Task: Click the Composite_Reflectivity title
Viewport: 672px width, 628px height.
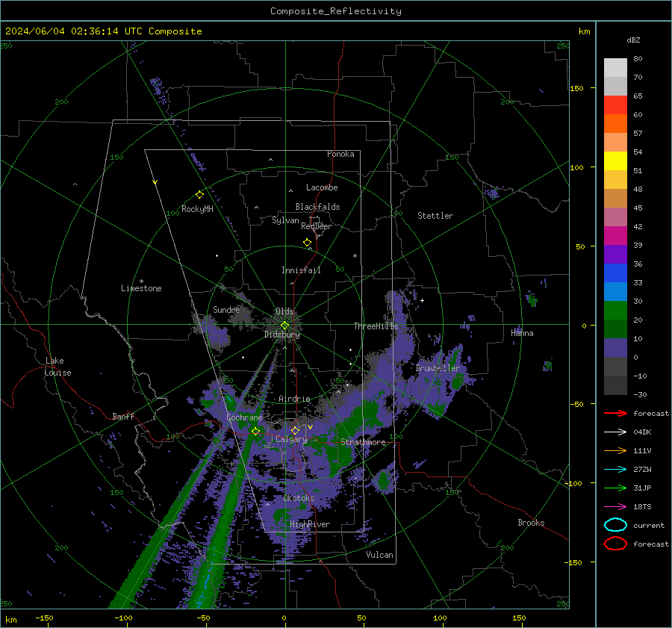Action: coord(336,11)
